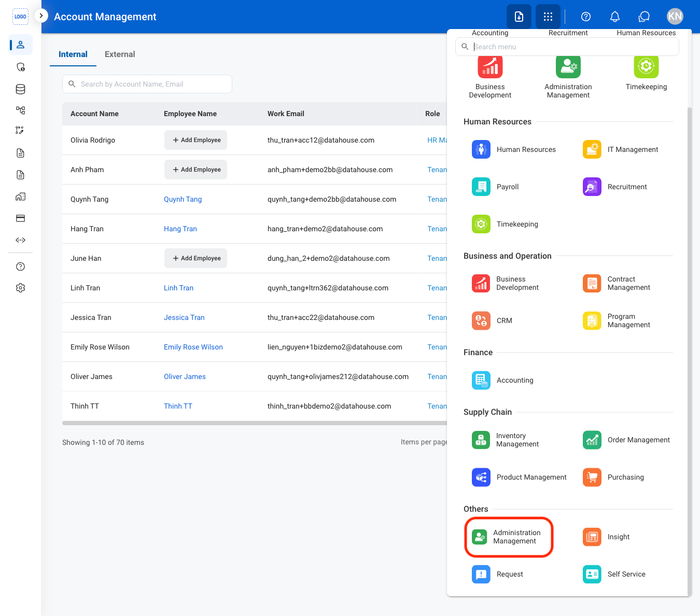
Task: Open Inventory Management app
Action: [x=505, y=440]
